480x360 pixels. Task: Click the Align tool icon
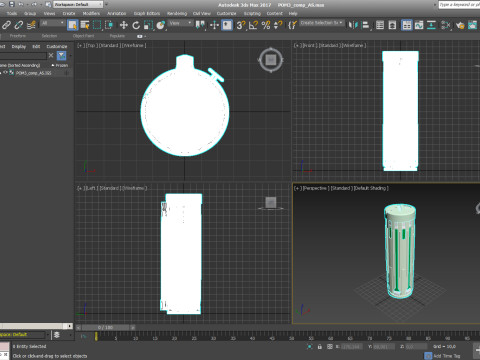(365, 25)
